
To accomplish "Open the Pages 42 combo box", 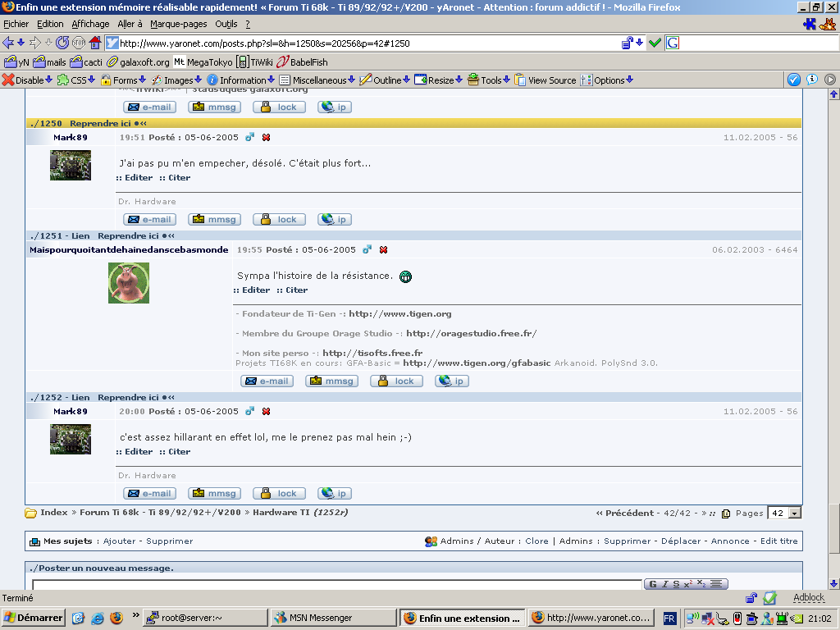I will tap(784, 513).
